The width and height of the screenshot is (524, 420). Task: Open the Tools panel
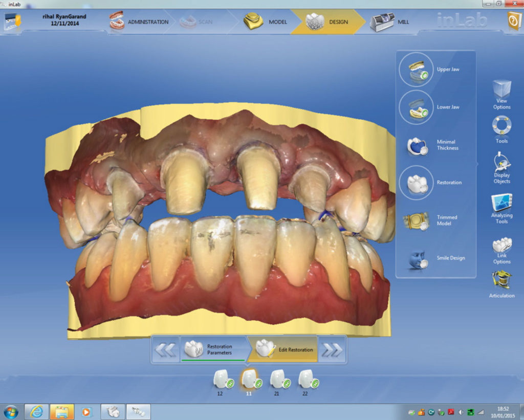pyautogui.click(x=501, y=128)
